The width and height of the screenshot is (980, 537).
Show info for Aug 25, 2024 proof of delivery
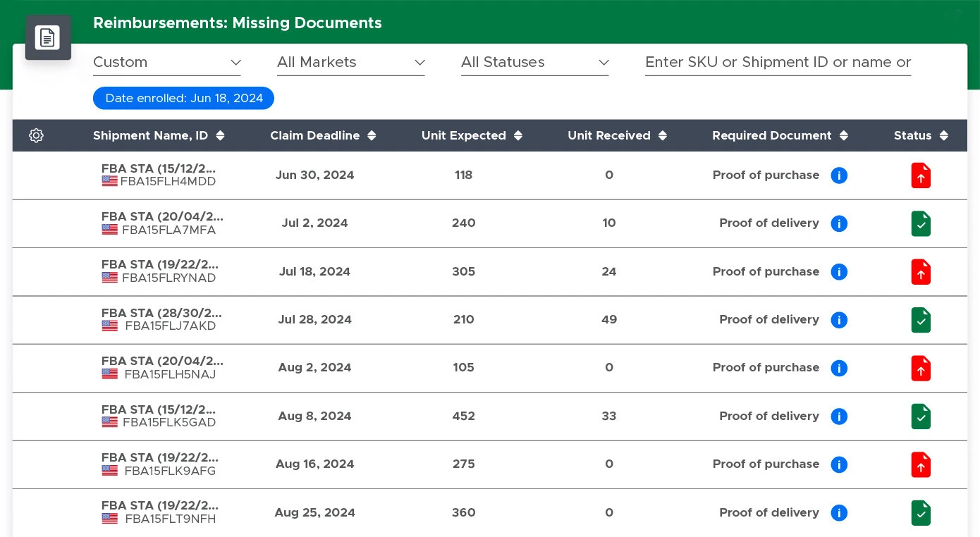[x=839, y=513]
